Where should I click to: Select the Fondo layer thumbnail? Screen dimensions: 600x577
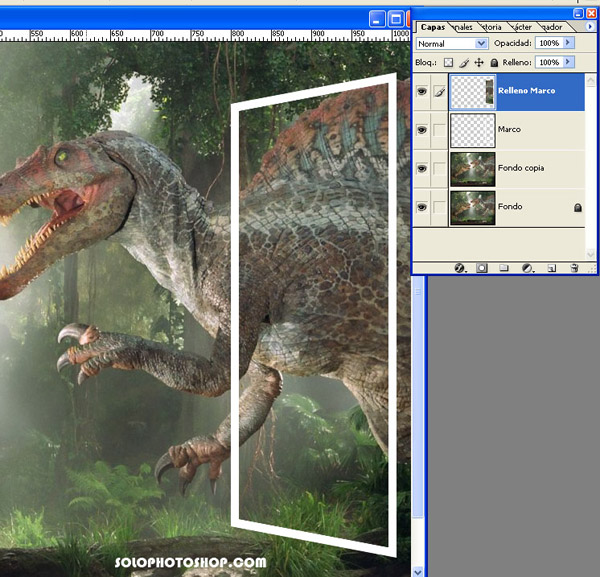(473, 207)
